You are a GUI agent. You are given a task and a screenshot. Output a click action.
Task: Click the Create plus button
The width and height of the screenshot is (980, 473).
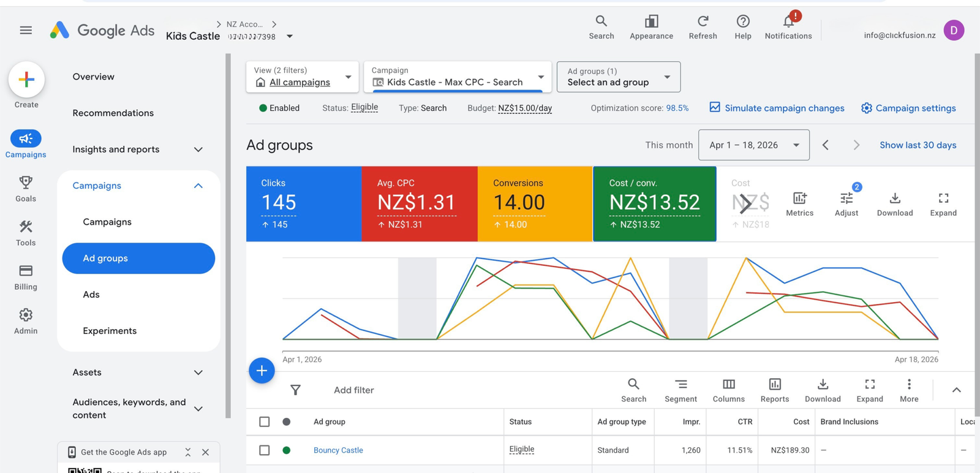tap(26, 80)
